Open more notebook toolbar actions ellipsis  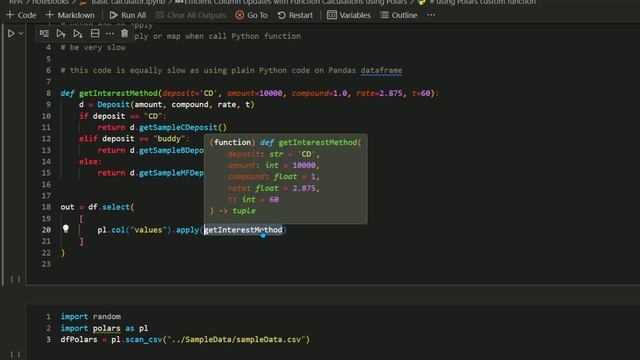coord(431,15)
